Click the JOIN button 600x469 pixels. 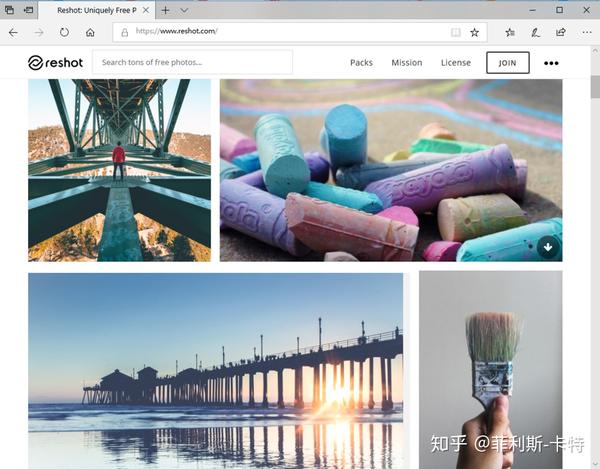508,63
